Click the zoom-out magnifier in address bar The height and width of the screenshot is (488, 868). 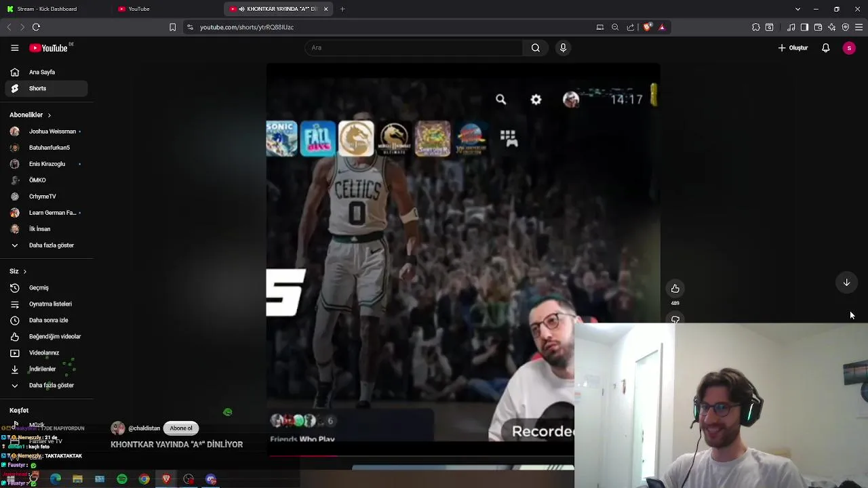coord(615,27)
